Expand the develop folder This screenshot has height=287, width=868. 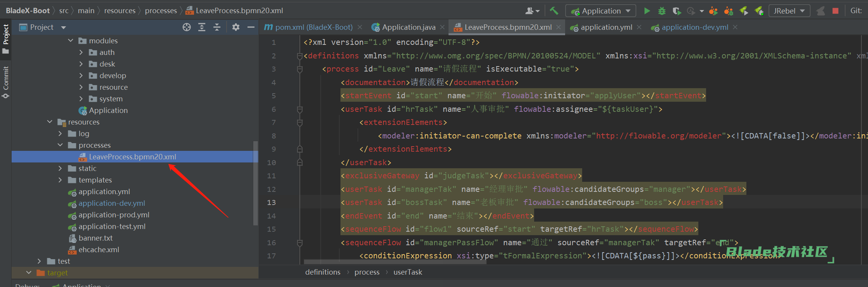(x=81, y=75)
